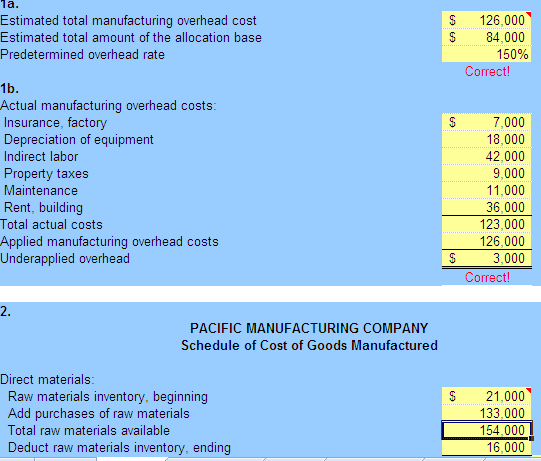Select the Total actual costs cell 123,000
The height and width of the screenshot is (461, 541).
click(486, 224)
